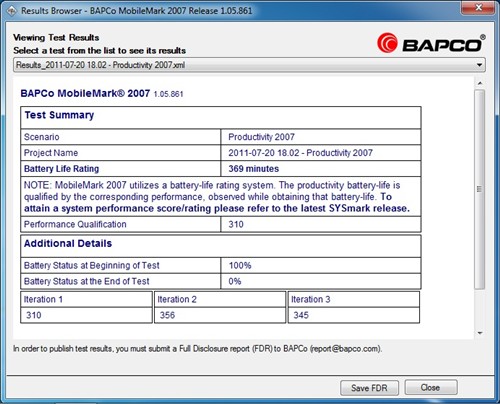Click the dropdown arrow for results list
The width and height of the screenshot is (500, 404).
pos(479,65)
